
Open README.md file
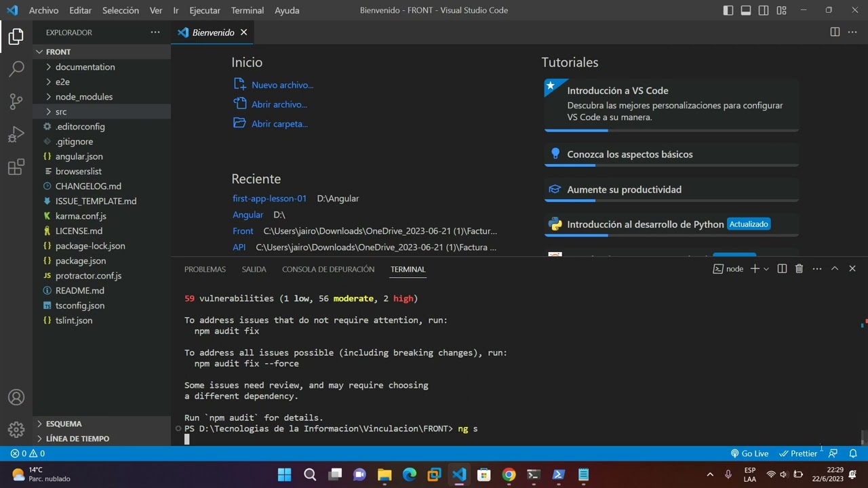pyautogui.click(x=102, y=290)
